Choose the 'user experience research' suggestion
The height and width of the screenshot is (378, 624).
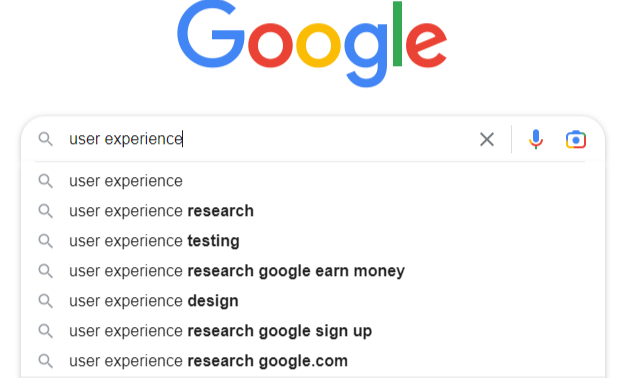(313, 211)
